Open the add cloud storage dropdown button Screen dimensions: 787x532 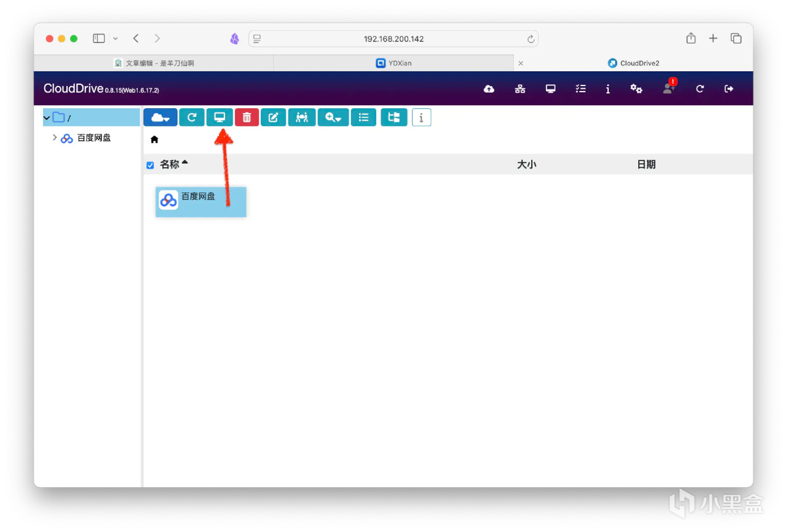[x=160, y=117]
